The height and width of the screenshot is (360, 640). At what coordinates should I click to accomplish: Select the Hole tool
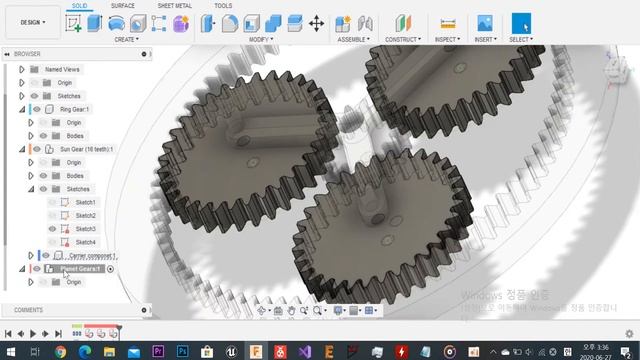[138, 23]
